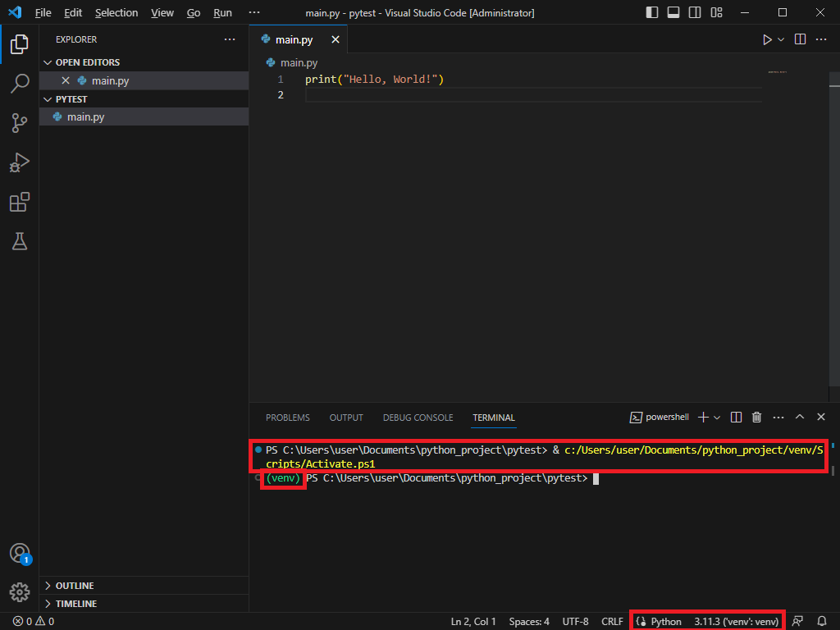The width and height of the screenshot is (840, 630).
Task: Open the run button dropdown arrow
Action: (781, 39)
